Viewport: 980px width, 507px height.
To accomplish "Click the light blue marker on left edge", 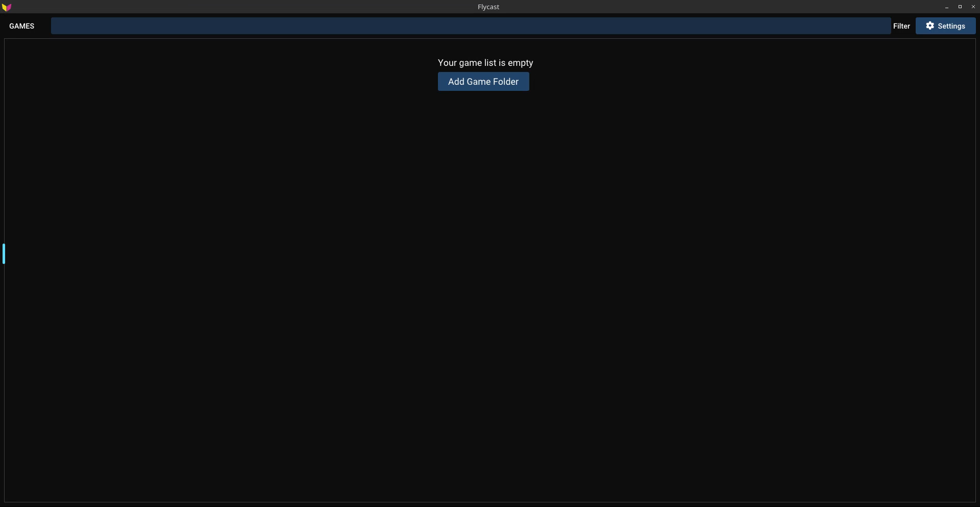I will tap(4, 254).
